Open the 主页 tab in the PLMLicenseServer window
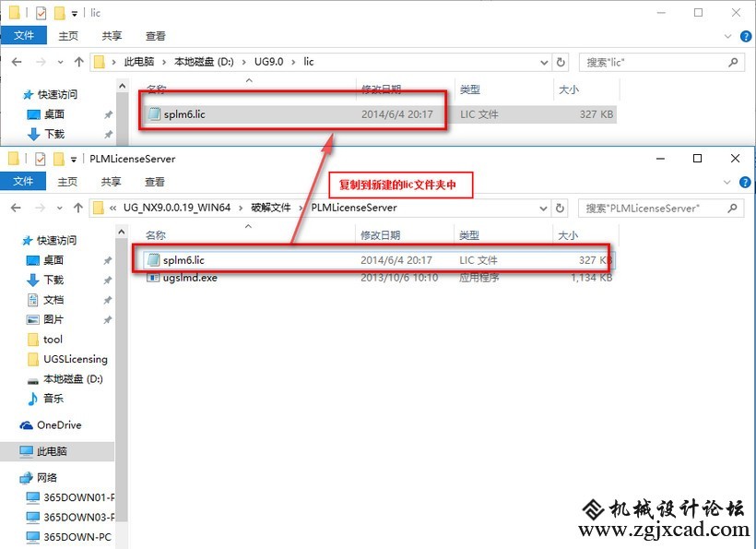Image resolution: width=756 pixels, height=549 pixels. point(67,182)
